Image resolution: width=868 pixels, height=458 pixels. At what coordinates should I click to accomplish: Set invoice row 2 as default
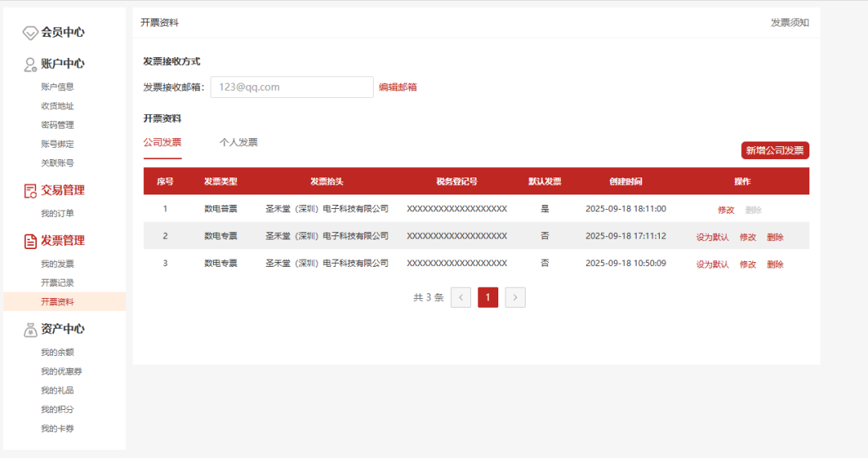pos(712,237)
